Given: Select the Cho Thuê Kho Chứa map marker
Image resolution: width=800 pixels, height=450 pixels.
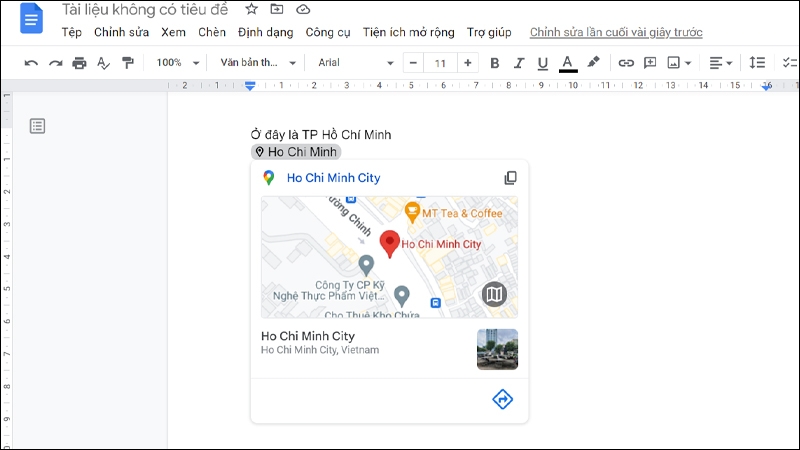Looking at the screenshot, I should click(402, 295).
